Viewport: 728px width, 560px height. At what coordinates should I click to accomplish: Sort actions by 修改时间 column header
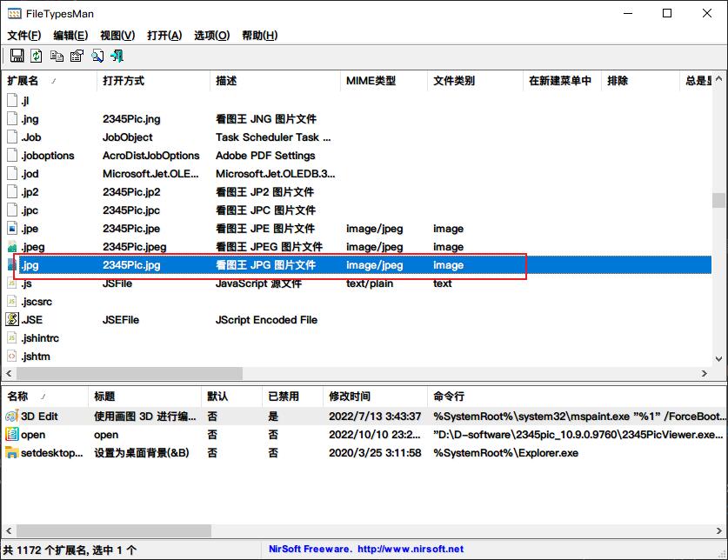[x=349, y=397]
